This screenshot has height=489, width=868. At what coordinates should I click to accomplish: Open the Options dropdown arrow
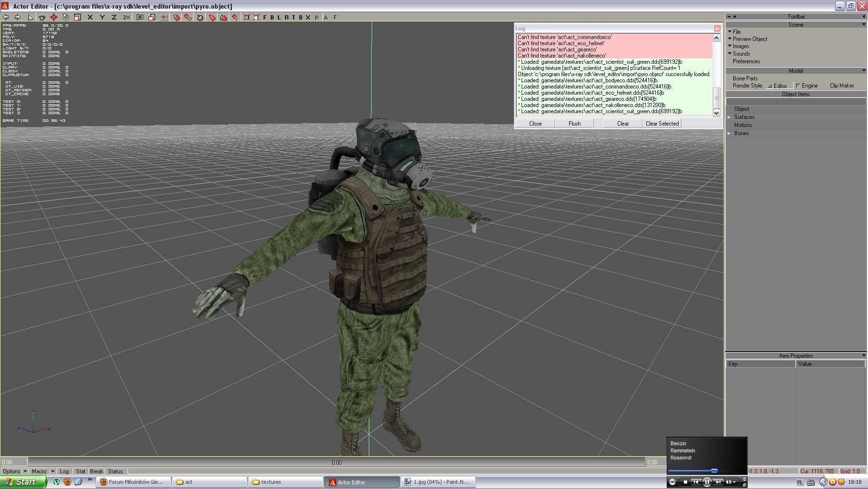click(x=25, y=471)
